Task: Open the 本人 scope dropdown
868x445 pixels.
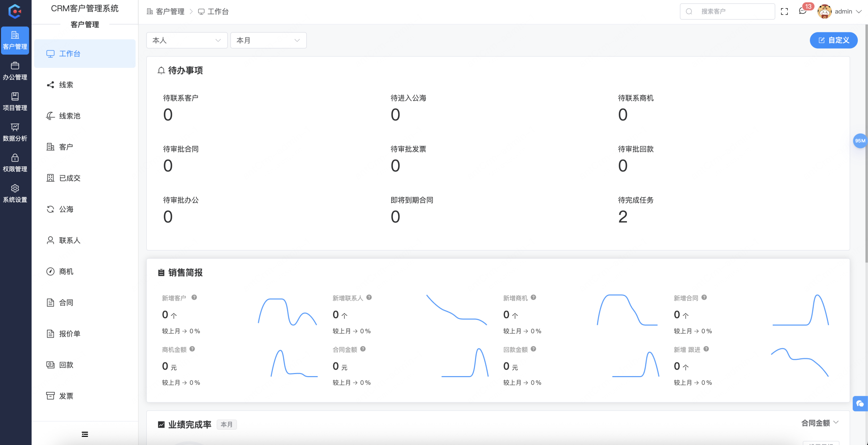Action: click(186, 40)
